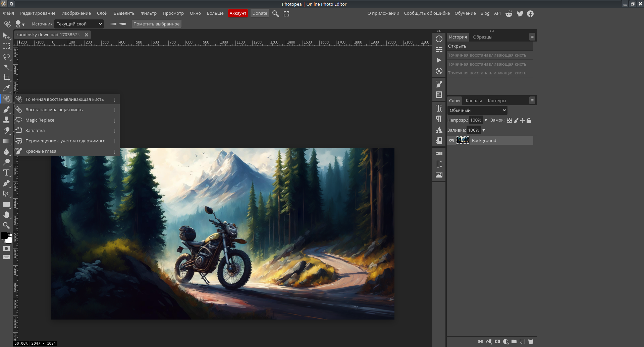The image size is (644, 347).
Task: Click the Пометить выбранное button
Action: (x=156, y=24)
